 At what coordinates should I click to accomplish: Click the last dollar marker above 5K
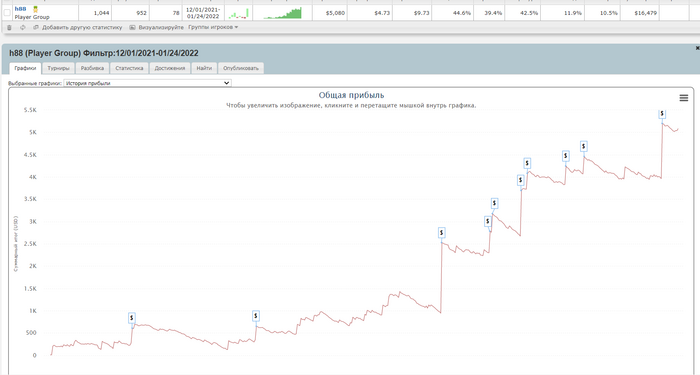click(662, 113)
